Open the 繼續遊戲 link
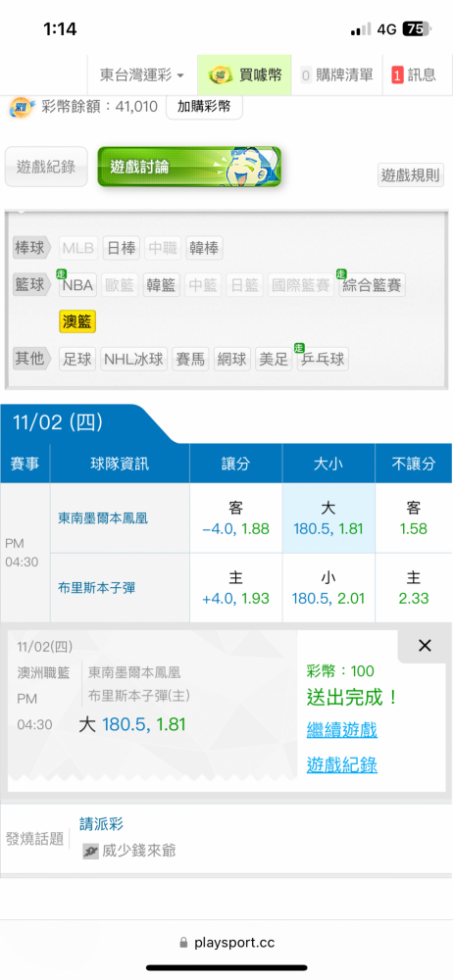Viewport: 453px width, 980px height. pos(341,729)
